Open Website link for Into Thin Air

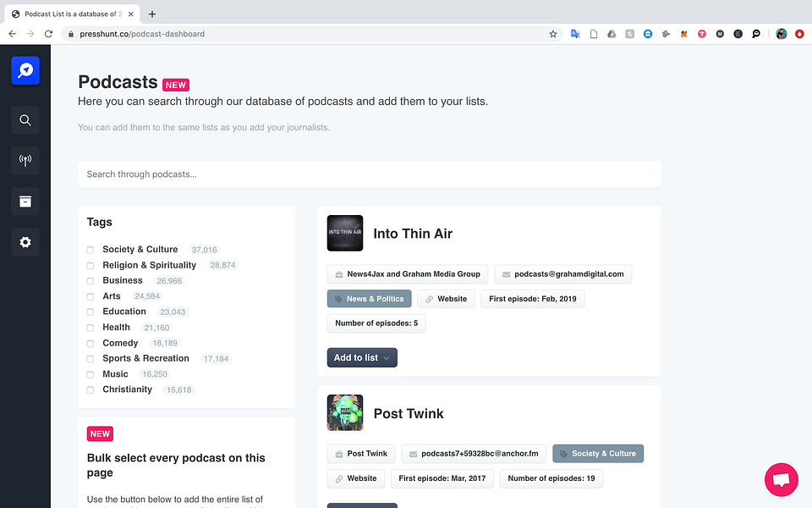coord(446,299)
